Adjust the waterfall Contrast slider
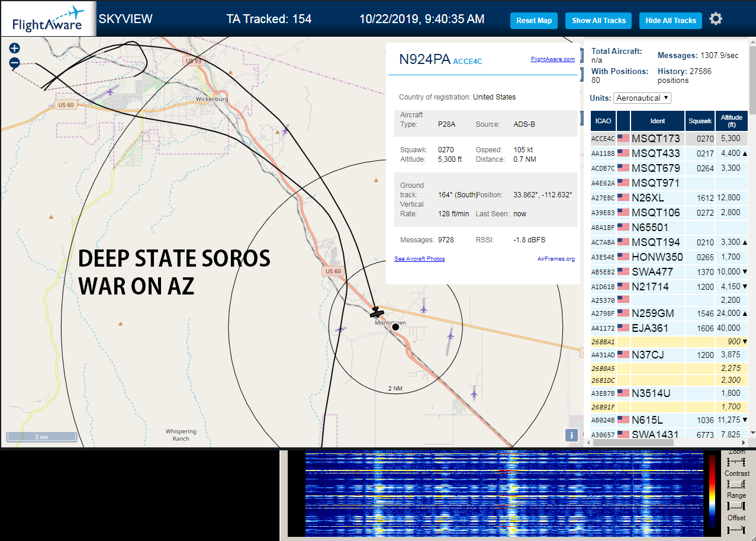Image resolution: width=756 pixels, height=541 pixels. [x=737, y=484]
